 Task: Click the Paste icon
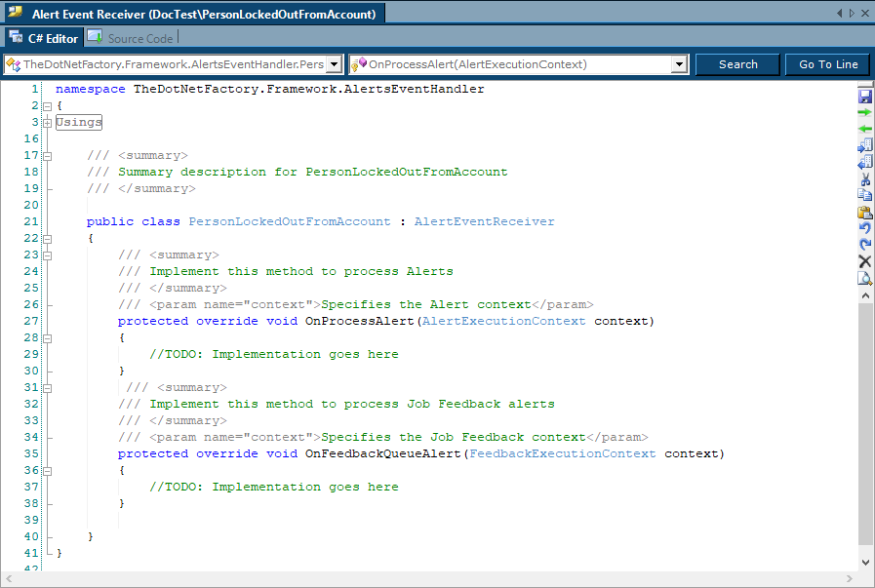(864, 211)
